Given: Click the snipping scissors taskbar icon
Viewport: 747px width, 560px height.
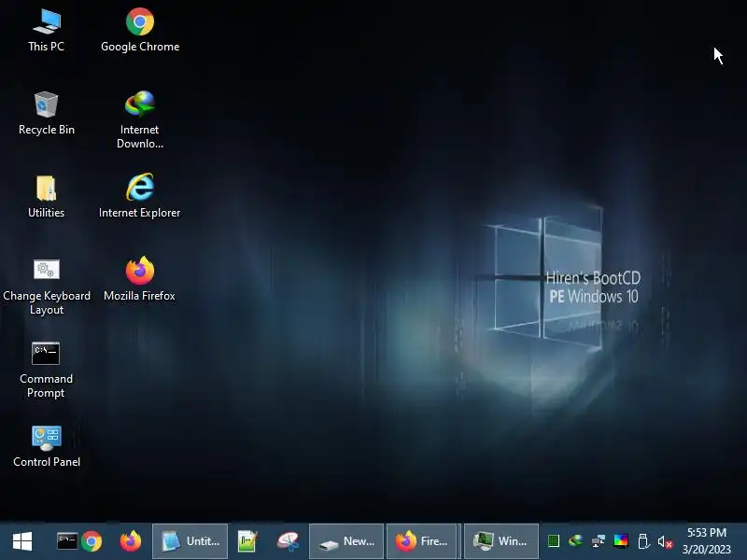Looking at the screenshot, I should [289, 541].
